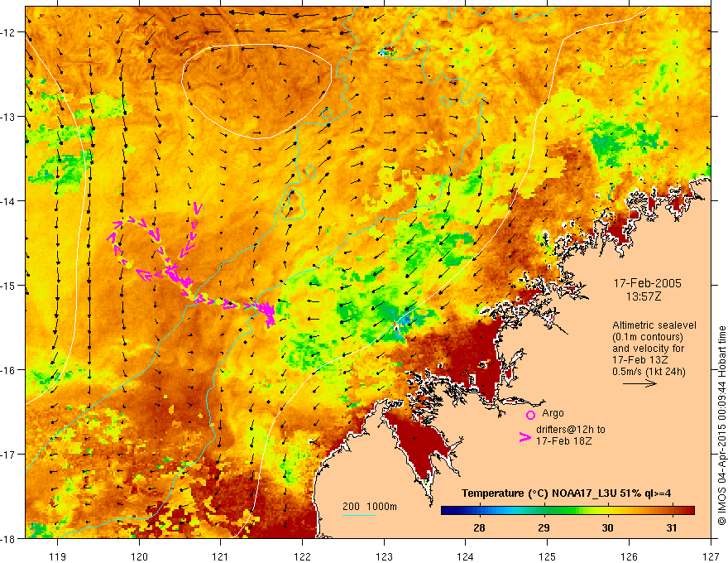Image resolution: width=728 pixels, height=563 pixels.
Task: Click the '0.5m/s (1kt 24h)' scale text
Action: pos(649,372)
